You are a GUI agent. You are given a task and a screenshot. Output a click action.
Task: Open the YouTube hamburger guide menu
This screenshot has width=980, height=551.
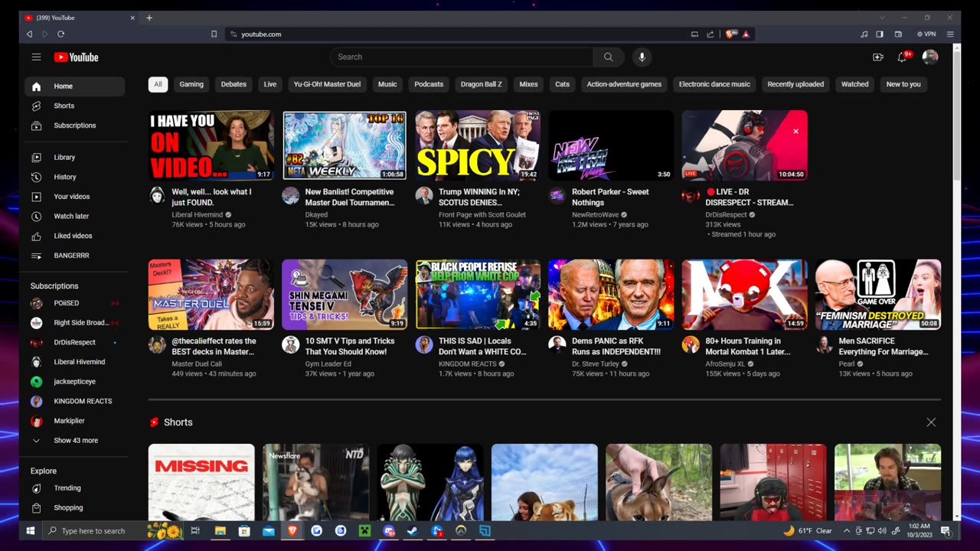[x=36, y=57]
